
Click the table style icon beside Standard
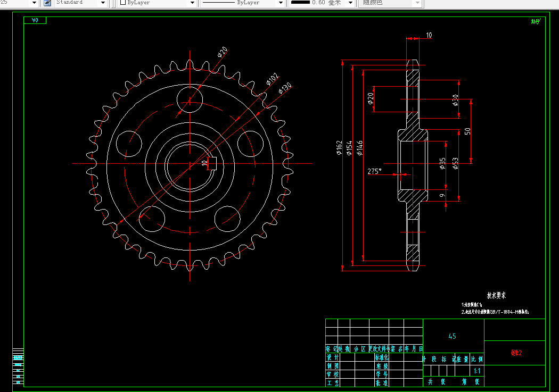(47, 3)
